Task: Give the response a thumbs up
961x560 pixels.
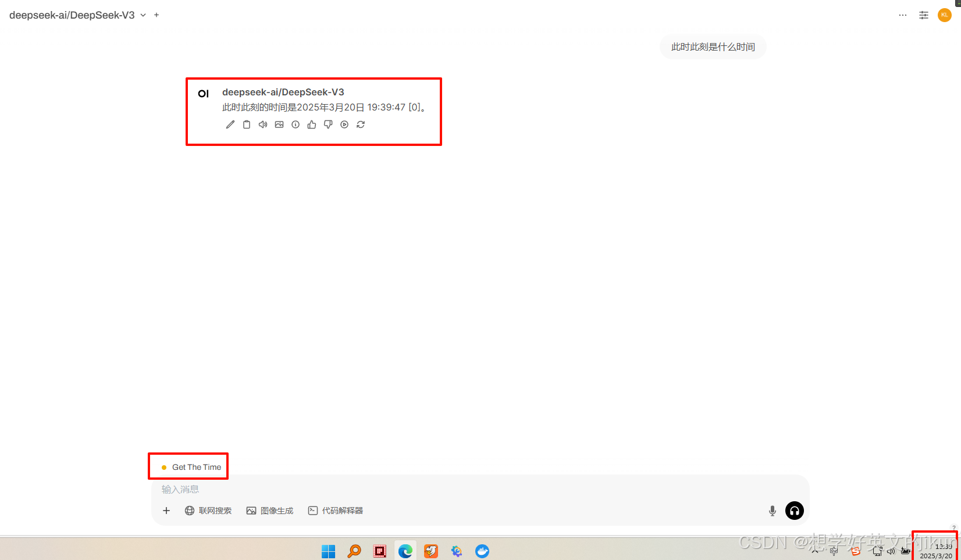Action: point(312,124)
